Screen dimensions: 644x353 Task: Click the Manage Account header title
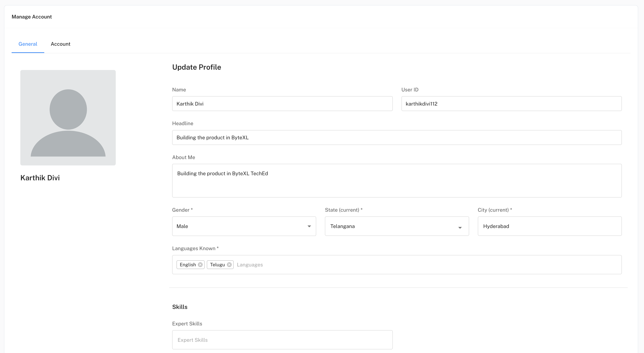(32, 17)
